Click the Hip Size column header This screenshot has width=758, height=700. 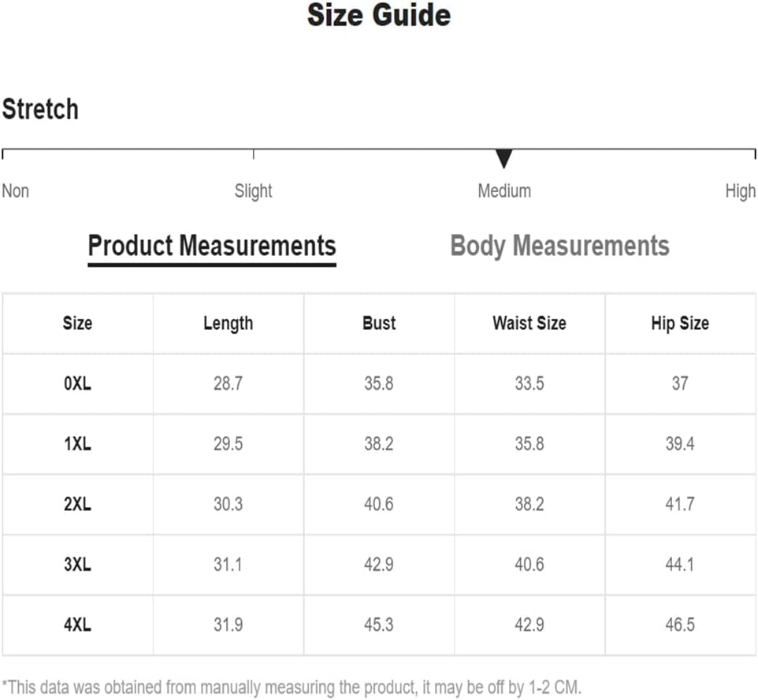[680, 324]
